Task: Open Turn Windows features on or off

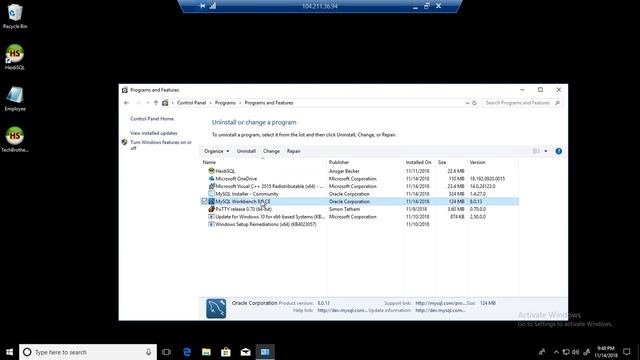Action: (x=161, y=145)
